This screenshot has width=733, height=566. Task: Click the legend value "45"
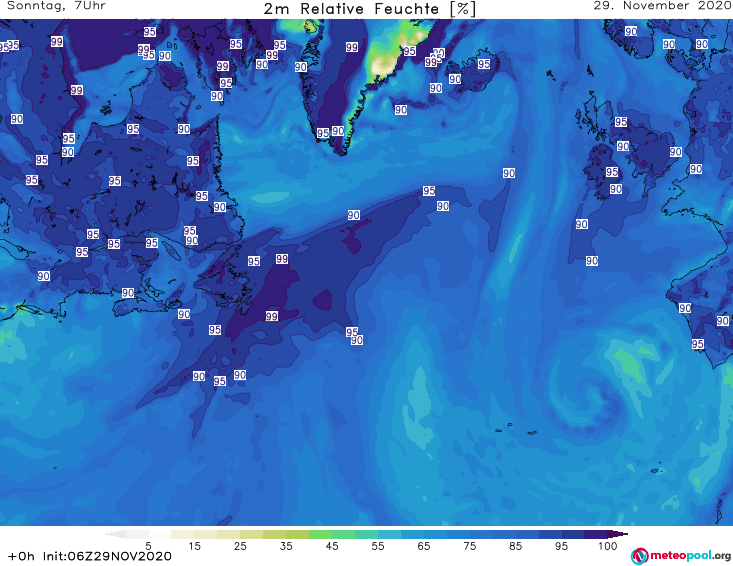pos(331,545)
